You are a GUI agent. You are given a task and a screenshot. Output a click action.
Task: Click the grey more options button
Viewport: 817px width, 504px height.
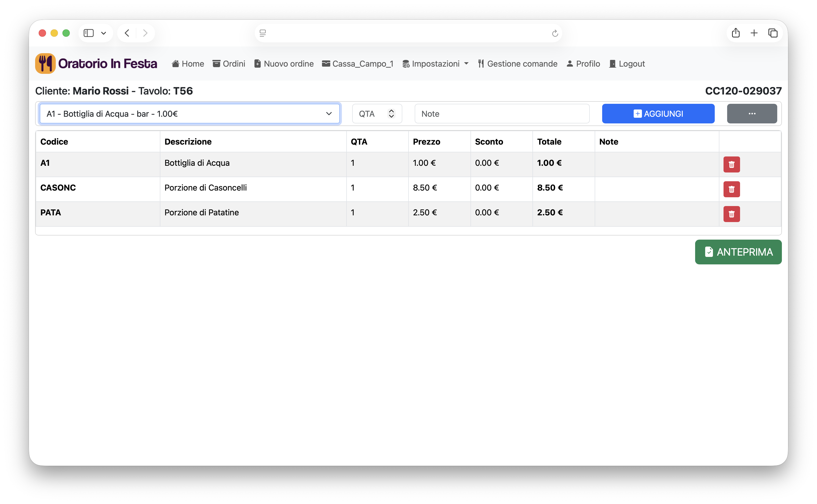(752, 114)
